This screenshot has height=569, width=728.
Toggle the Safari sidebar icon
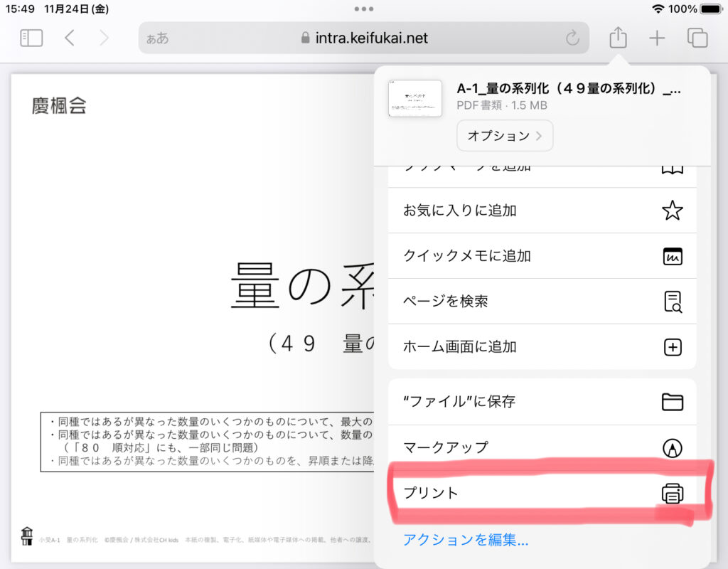[x=31, y=38]
